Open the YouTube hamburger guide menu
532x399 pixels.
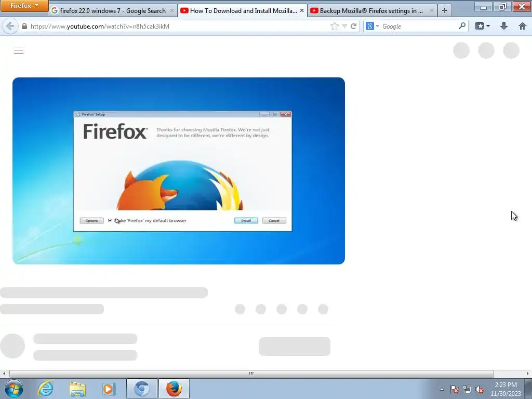(19, 50)
